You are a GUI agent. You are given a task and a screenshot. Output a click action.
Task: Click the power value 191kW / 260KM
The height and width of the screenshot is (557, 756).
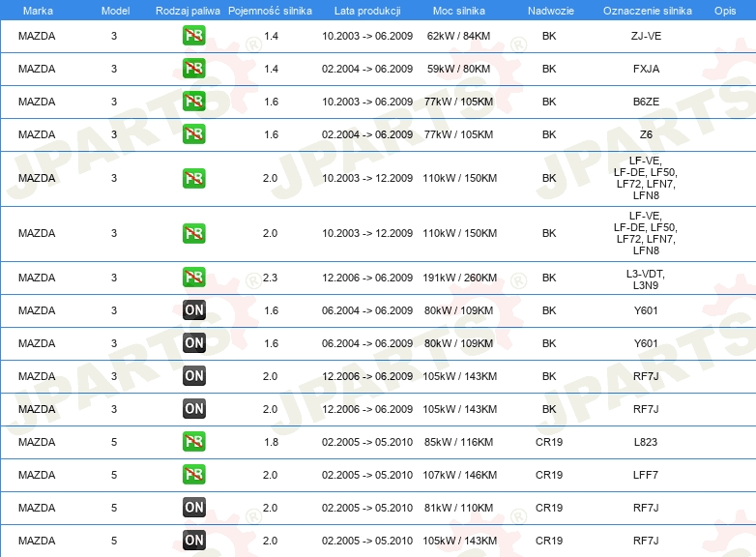(459, 278)
